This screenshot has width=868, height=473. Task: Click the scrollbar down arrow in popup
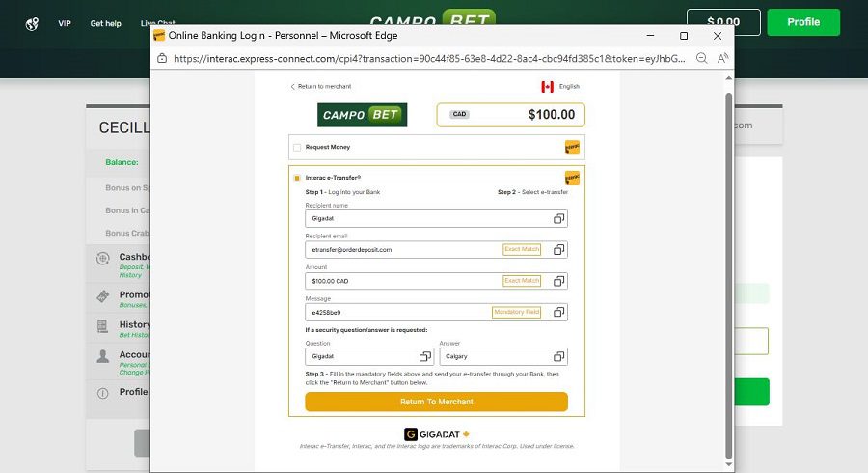728,464
